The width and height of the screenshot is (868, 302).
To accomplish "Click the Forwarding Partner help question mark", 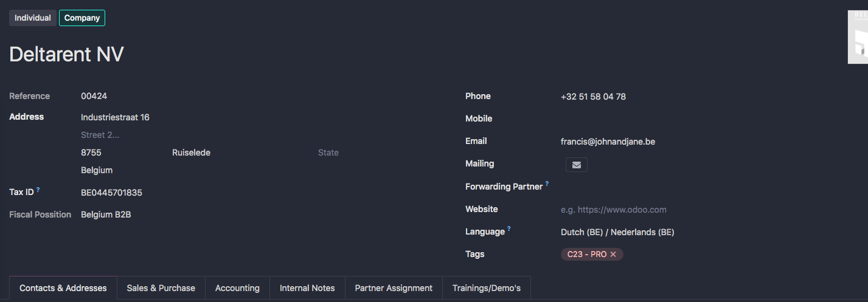I will coord(547,184).
